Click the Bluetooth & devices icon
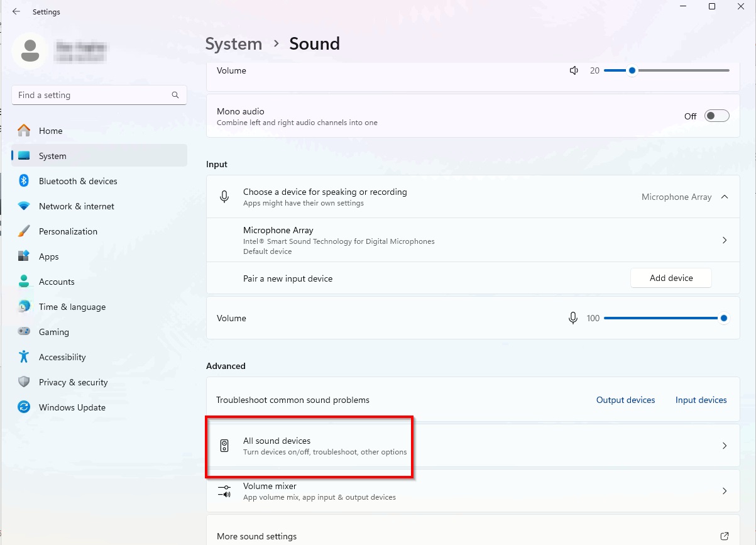756x545 pixels. pyautogui.click(x=24, y=181)
